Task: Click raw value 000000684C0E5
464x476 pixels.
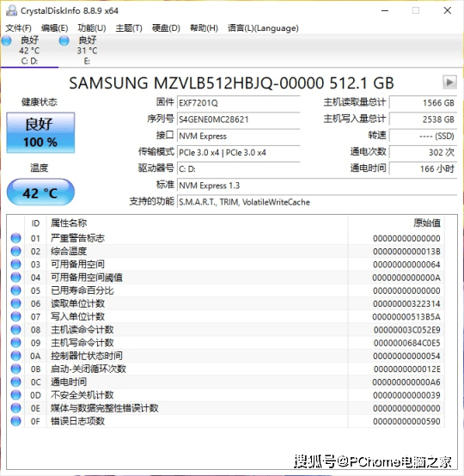Action: point(407,343)
